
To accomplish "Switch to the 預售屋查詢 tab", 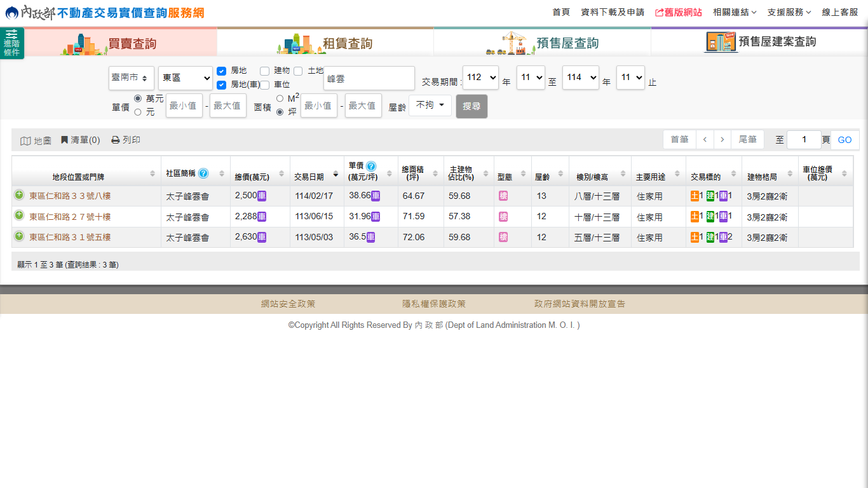I will 542,43.
